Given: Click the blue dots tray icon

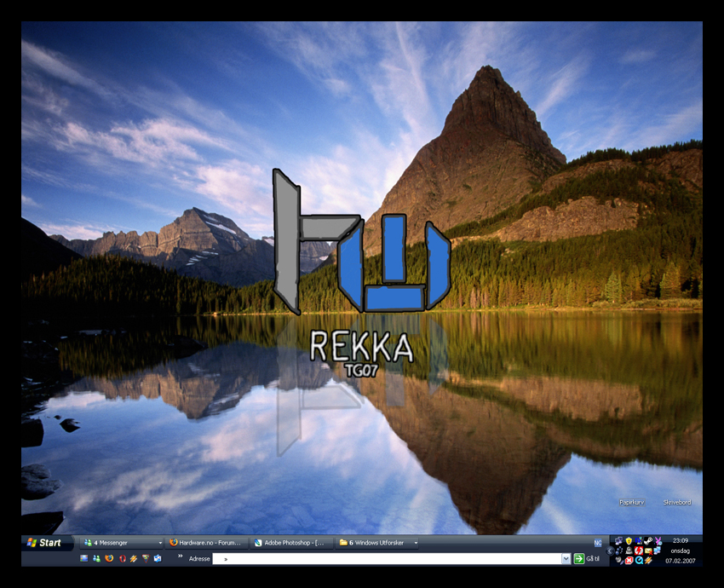Looking at the screenshot, I should point(618,551).
